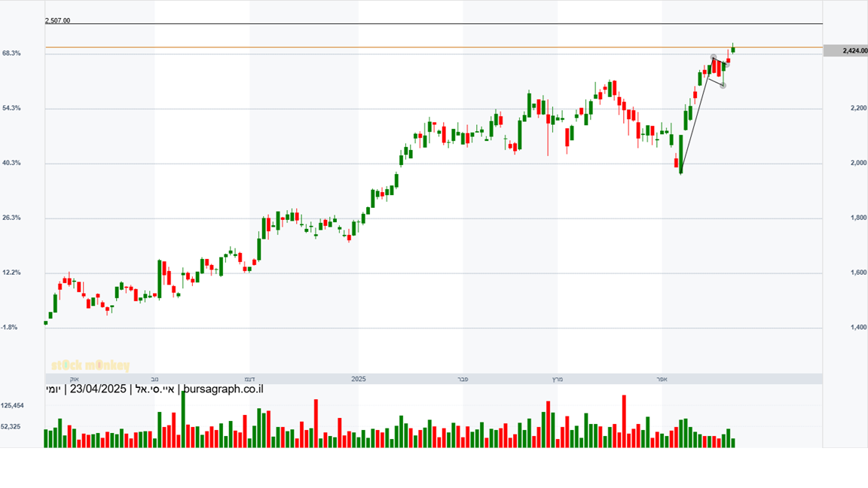Image resolution: width=868 pixels, height=488 pixels.
Task: Select the אפר month label
Action: click(662, 379)
